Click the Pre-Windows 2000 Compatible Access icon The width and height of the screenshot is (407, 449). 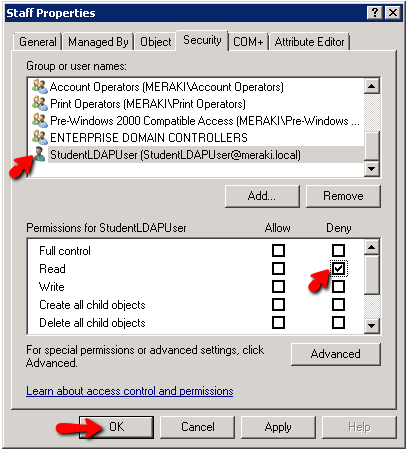tap(40, 121)
